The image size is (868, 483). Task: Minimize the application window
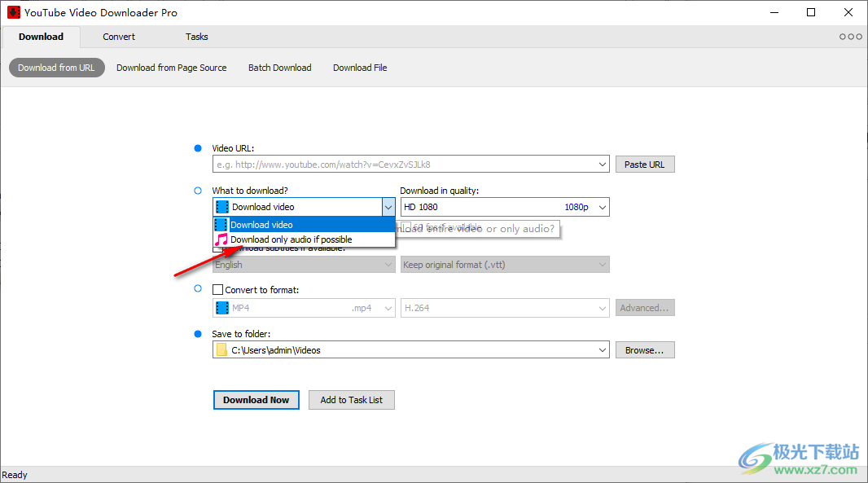pos(774,12)
